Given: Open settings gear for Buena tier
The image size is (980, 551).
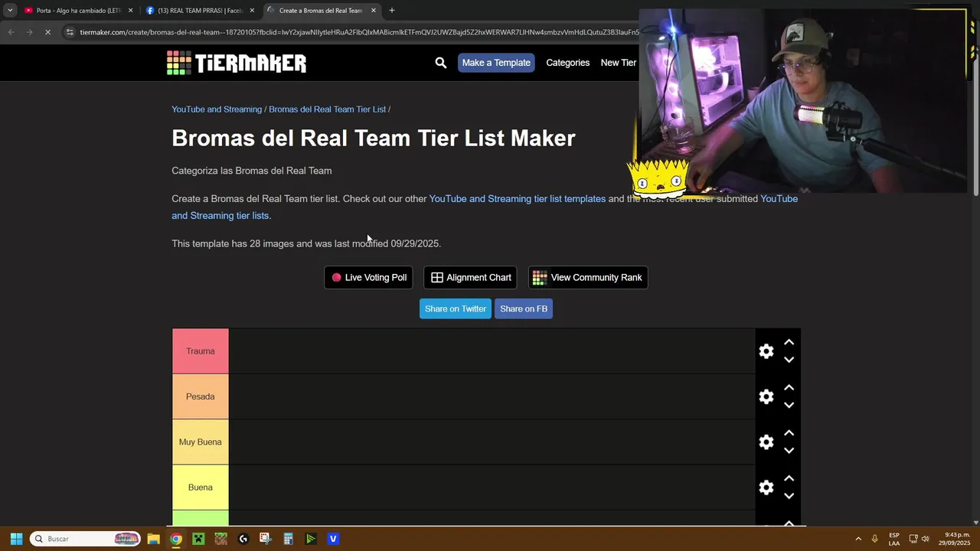Looking at the screenshot, I should coord(766,487).
